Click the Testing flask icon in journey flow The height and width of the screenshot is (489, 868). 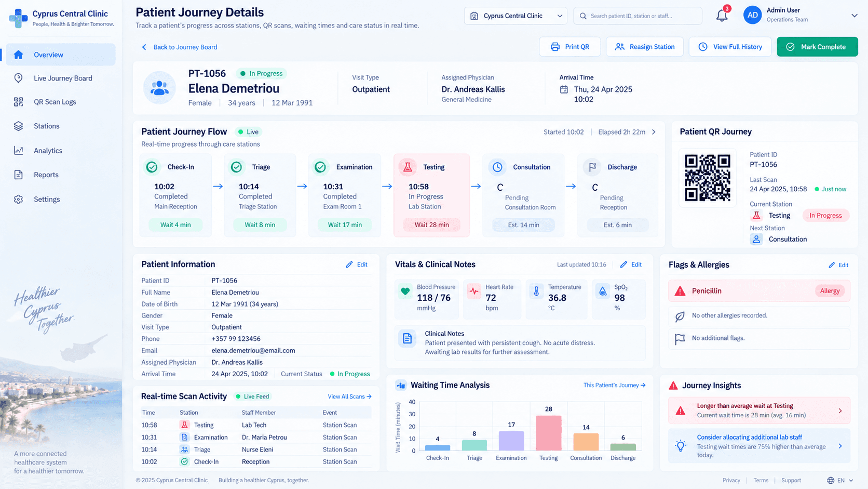pyautogui.click(x=408, y=167)
